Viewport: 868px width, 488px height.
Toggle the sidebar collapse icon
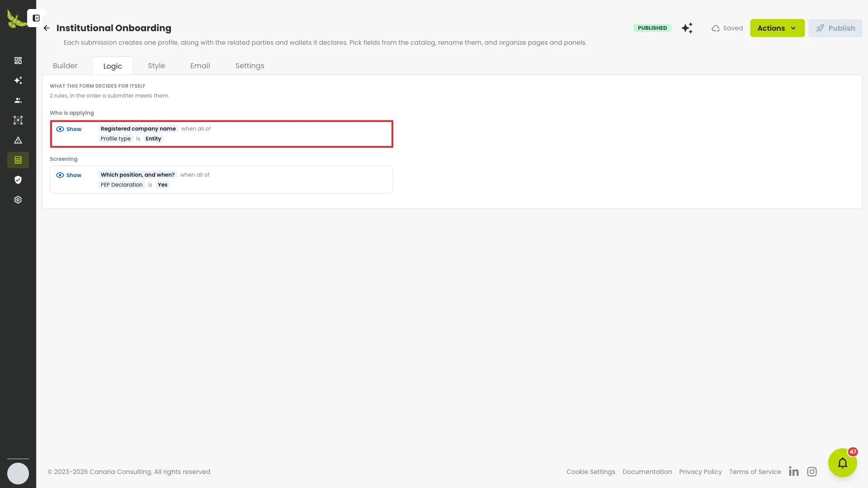[36, 18]
